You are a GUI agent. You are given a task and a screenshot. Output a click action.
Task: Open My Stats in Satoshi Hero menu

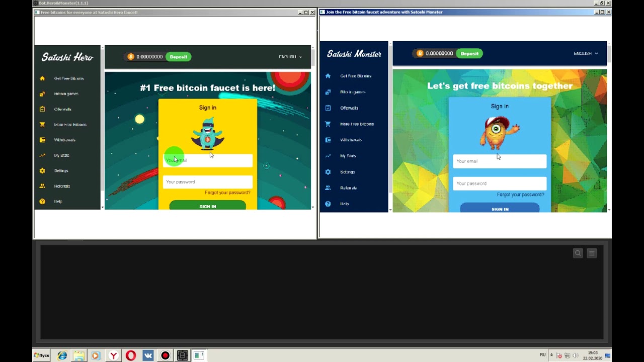click(x=62, y=155)
